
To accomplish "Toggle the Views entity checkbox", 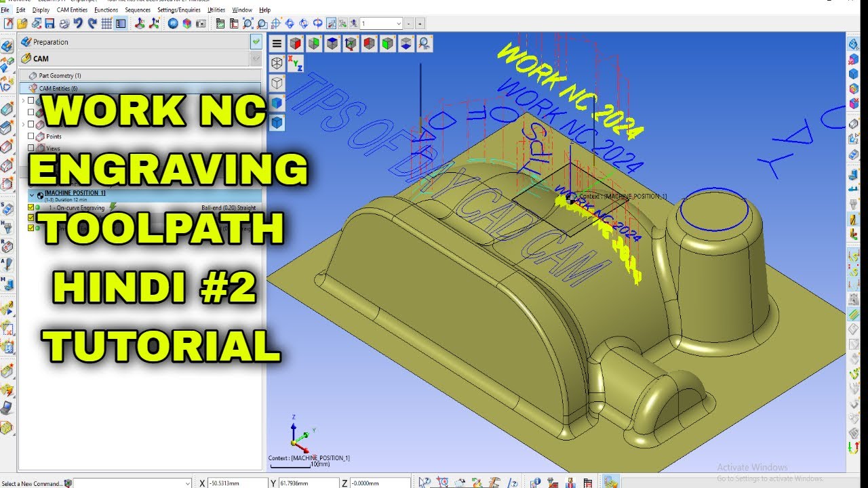I will pyautogui.click(x=31, y=148).
